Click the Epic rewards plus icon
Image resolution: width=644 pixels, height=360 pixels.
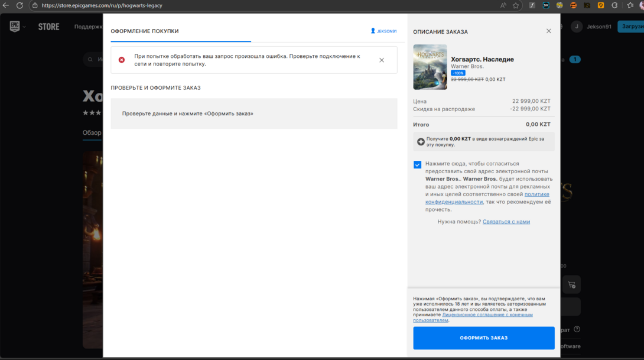[421, 142]
